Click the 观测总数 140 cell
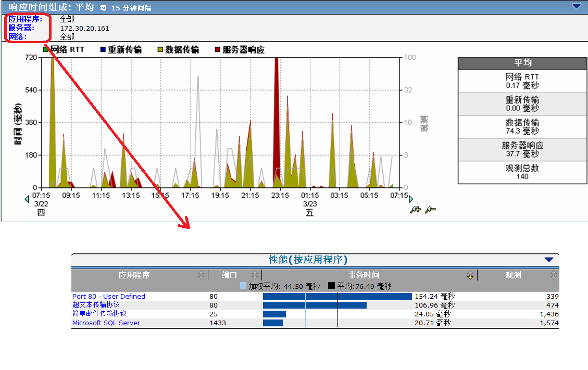The width and height of the screenshot is (588, 370). pyautogui.click(x=522, y=172)
